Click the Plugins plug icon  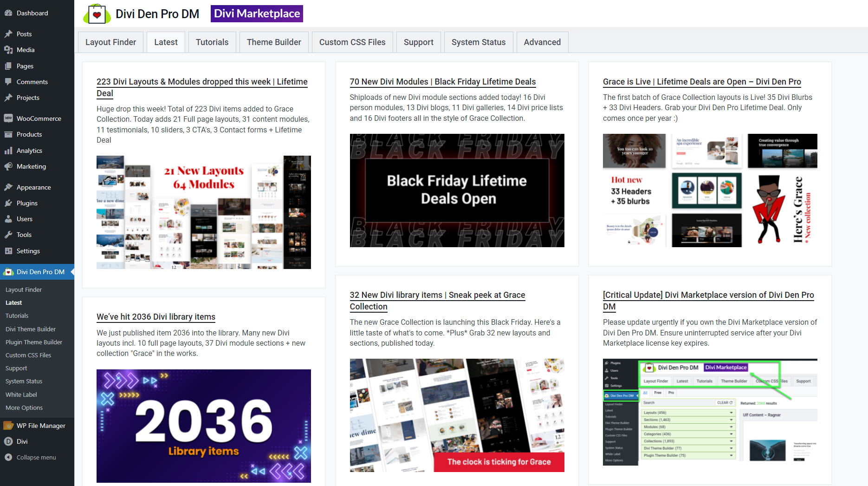click(8, 203)
